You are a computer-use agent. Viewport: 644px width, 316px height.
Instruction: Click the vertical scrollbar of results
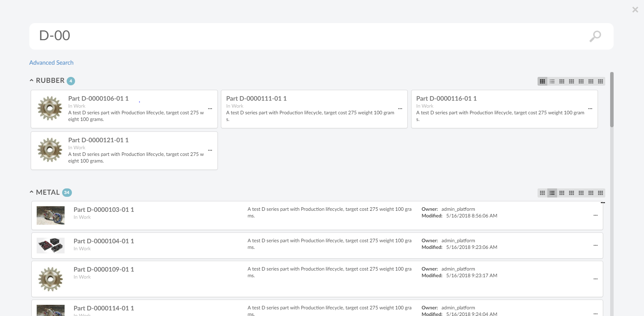[x=612, y=100]
